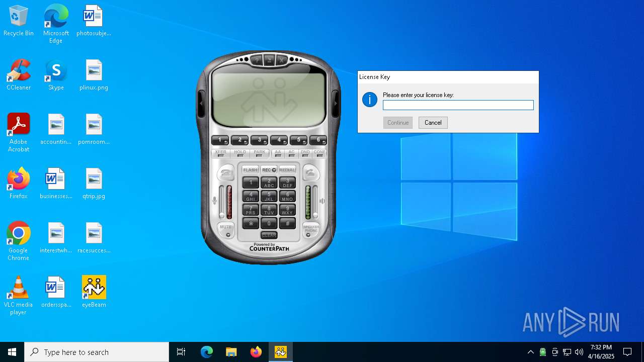This screenshot has height=362, width=644.
Task: Click the speaker volume slider
Action: 315,202
